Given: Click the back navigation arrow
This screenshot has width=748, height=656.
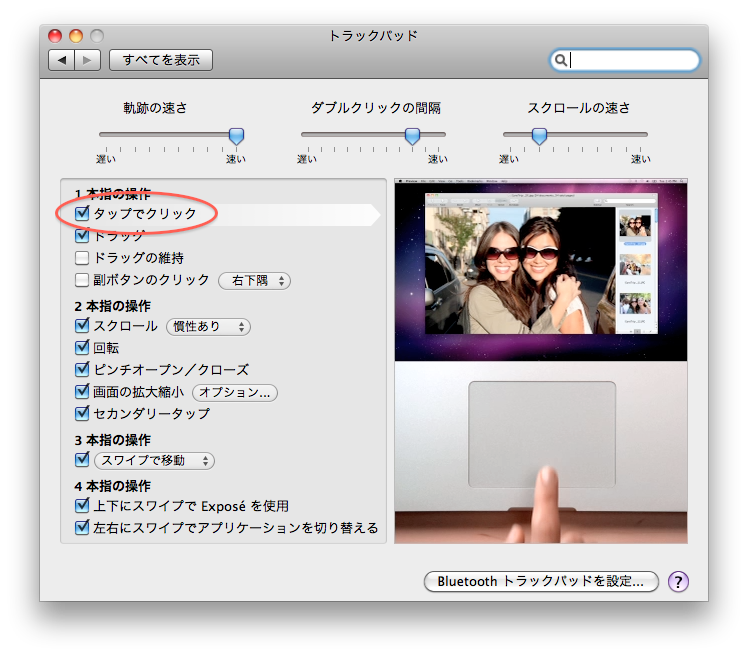Looking at the screenshot, I should (62, 60).
